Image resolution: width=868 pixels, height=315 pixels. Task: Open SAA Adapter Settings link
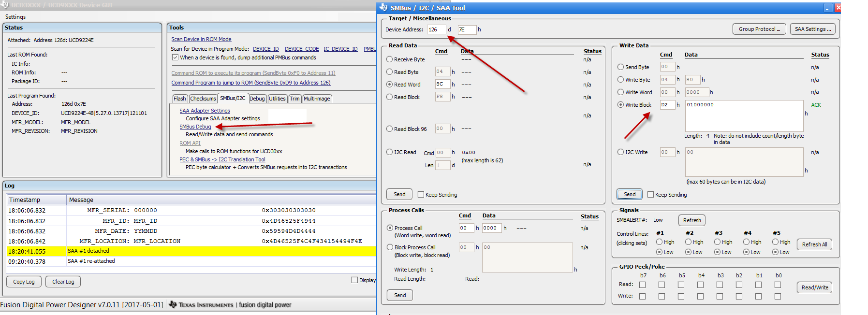coord(205,111)
